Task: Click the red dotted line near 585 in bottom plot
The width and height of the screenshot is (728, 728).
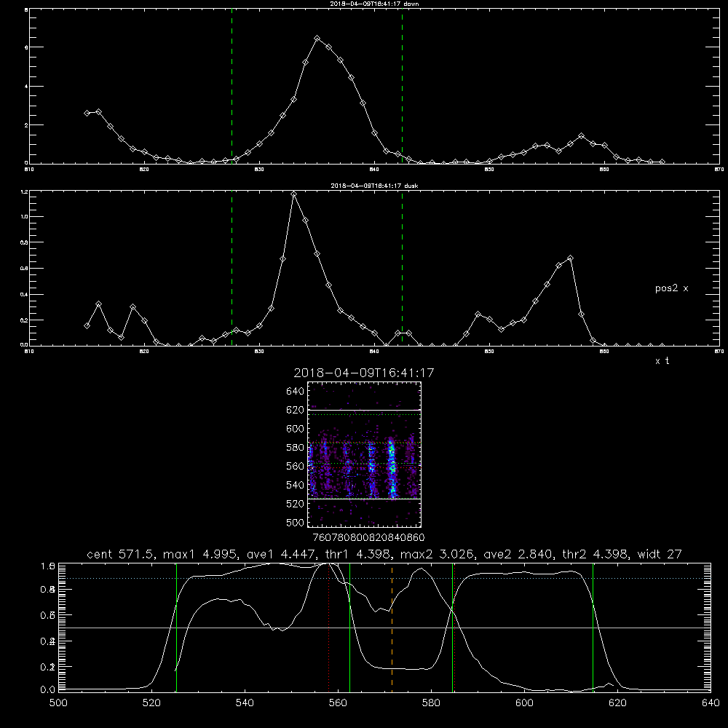Action: click(x=454, y=627)
